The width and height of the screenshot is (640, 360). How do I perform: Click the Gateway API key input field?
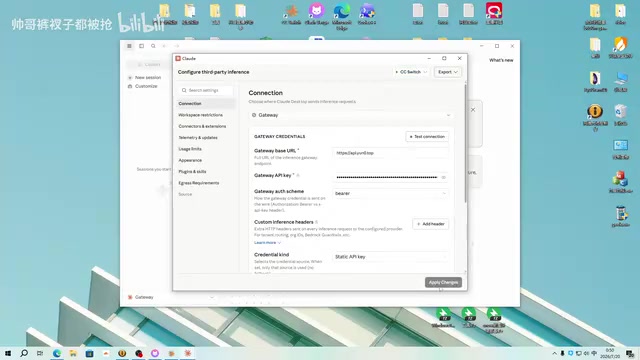[x=387, y=177]
